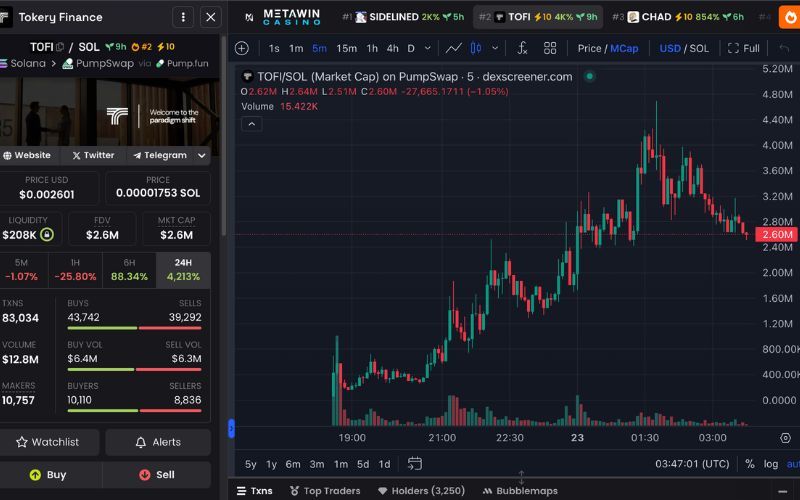Collapse the chart legend chevron
Viewport: 800px width, 500px height.
click(x=252, y=124)
